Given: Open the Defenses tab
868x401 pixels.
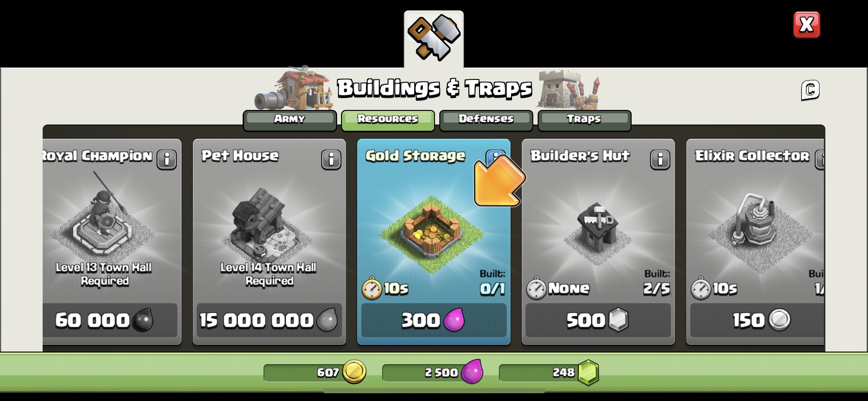Looking at the screenshot, I should pyautogui.click(x=486, y=120).
